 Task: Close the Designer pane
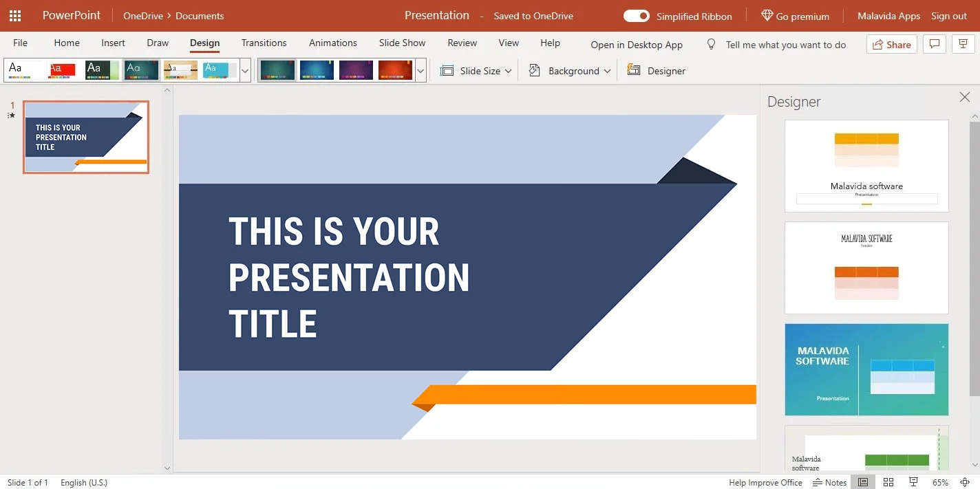965,98
